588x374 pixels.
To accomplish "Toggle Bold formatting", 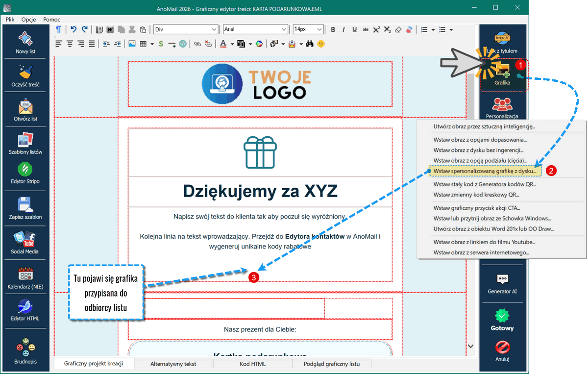I will point(333,29).
